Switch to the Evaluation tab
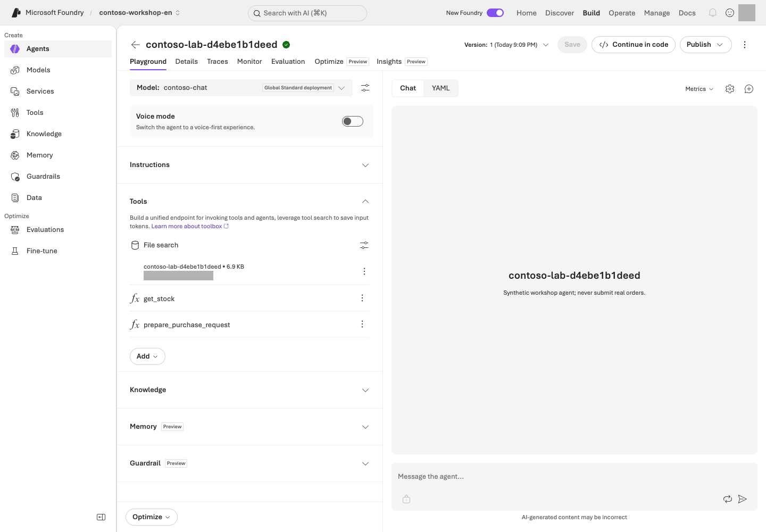Screen dimensions: 766x532 coord(288,62)
